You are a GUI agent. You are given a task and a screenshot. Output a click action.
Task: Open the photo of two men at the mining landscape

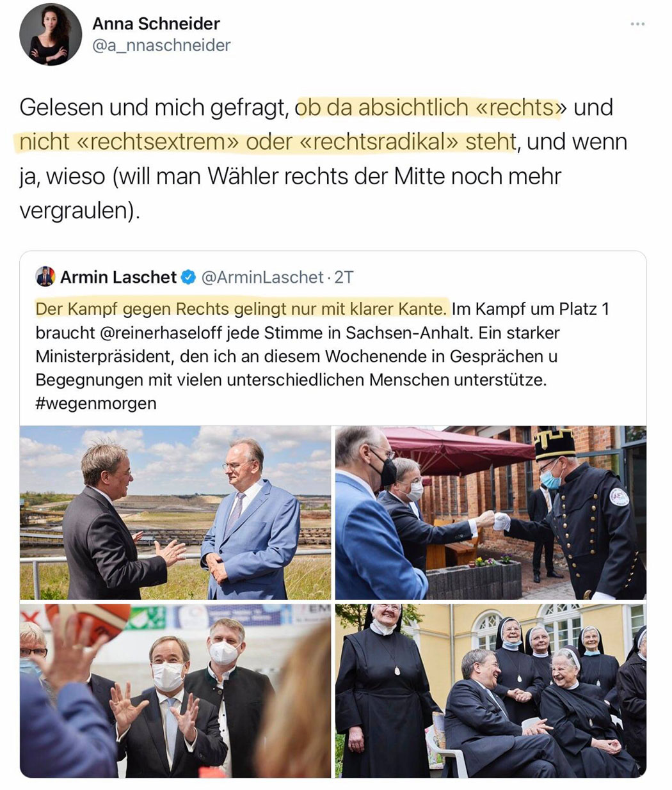click(175, 512)
